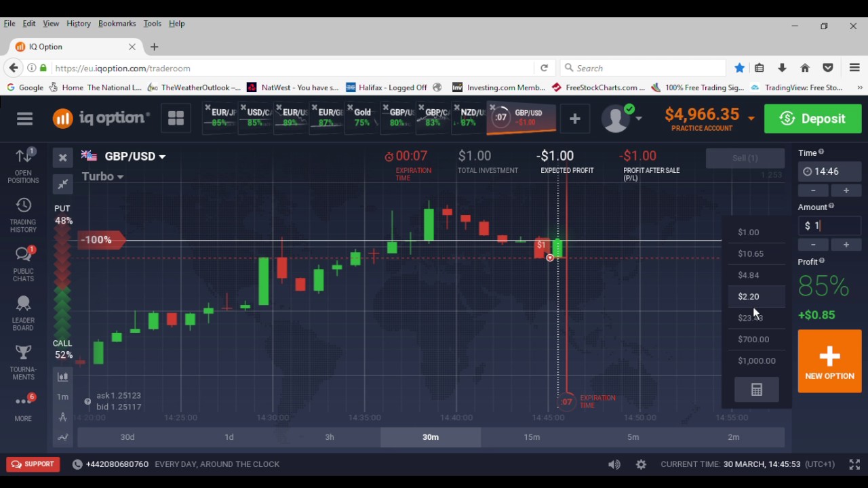Screen dimensions: 868x488
Task: Switch to the NZD/U 87% asset tab
Action: pos(468,117)
